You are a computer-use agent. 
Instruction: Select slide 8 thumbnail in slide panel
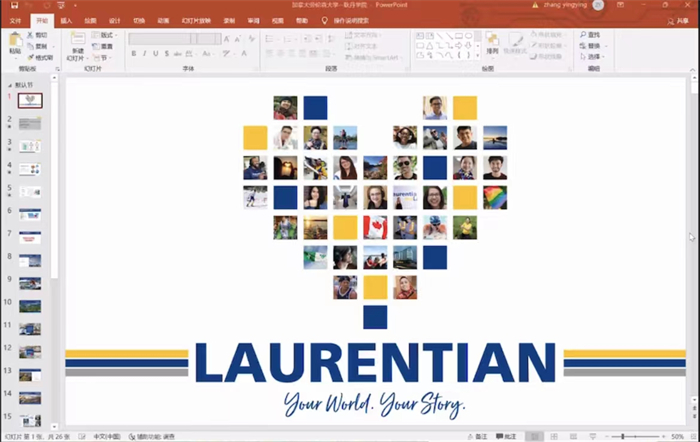pos(30,260)
